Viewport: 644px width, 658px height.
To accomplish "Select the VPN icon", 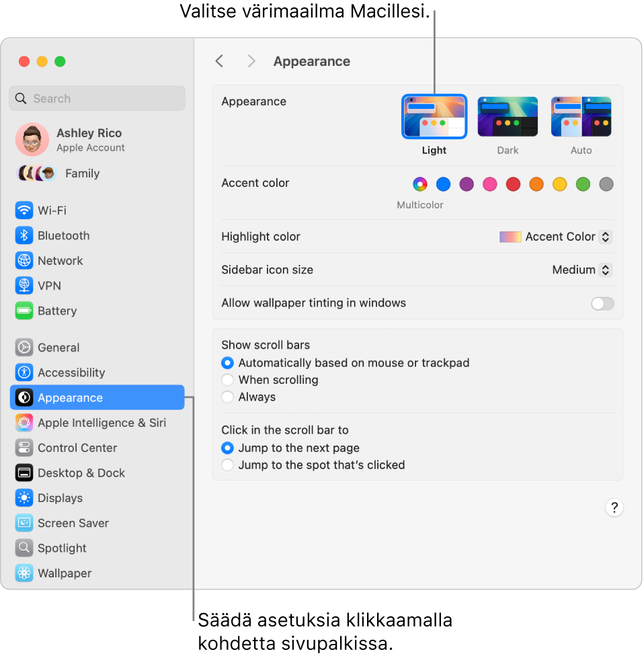I will coord(24,286).
